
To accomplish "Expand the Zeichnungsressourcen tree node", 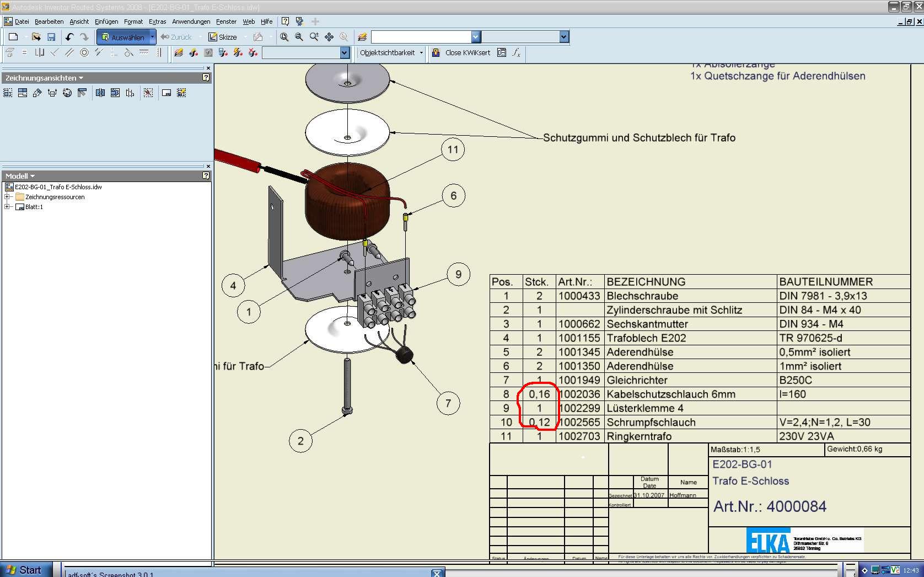I will coord(7,197).
